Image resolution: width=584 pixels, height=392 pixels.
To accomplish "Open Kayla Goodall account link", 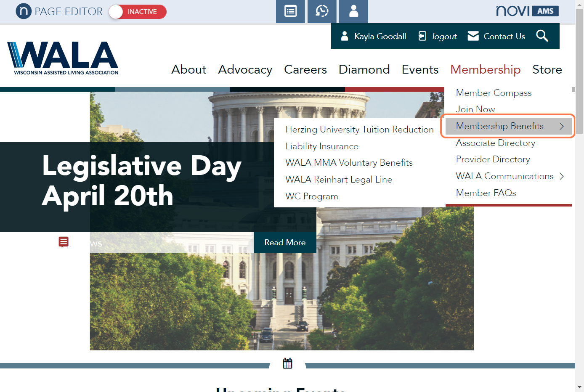I will click(380, 37).
